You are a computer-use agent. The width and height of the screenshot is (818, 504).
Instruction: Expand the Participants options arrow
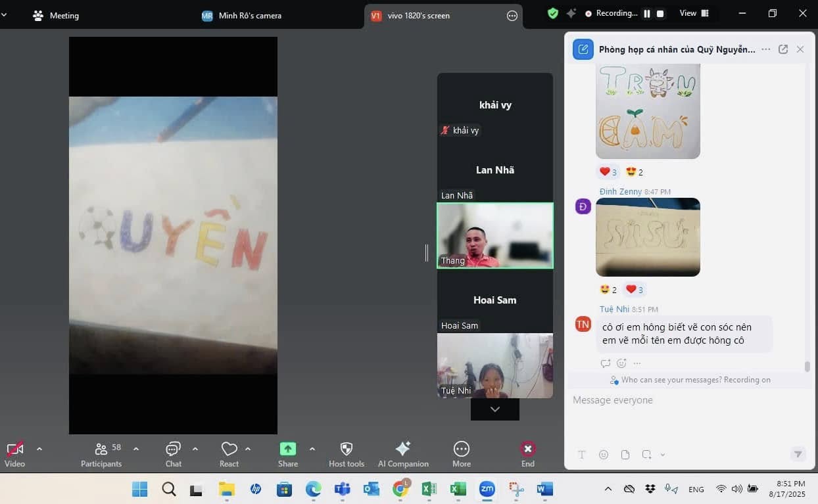tap(136, 449)
